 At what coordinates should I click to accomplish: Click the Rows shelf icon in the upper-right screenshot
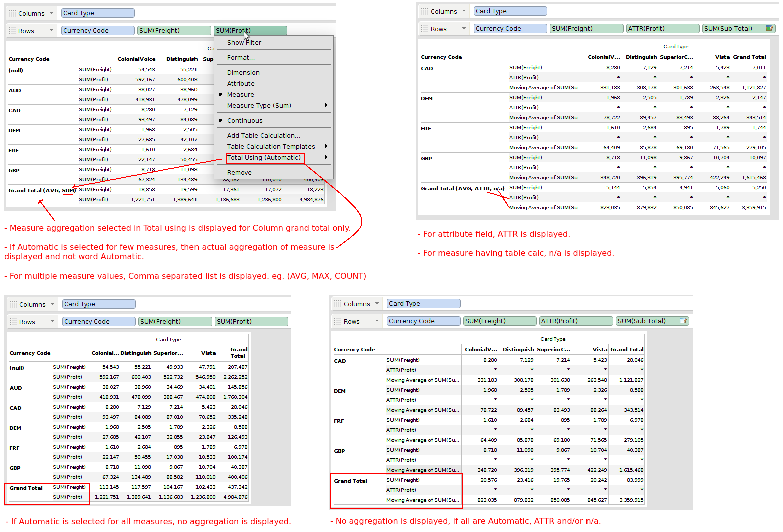point(425,29)
